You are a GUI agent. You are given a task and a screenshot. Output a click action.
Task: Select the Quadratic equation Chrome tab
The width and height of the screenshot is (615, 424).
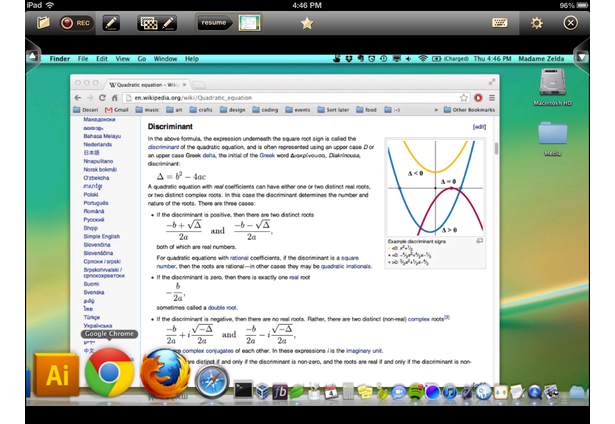(147, 85)
